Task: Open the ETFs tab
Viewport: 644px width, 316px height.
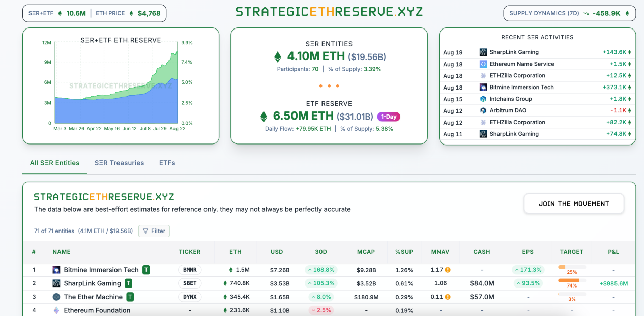Action: tap(167, 163)
